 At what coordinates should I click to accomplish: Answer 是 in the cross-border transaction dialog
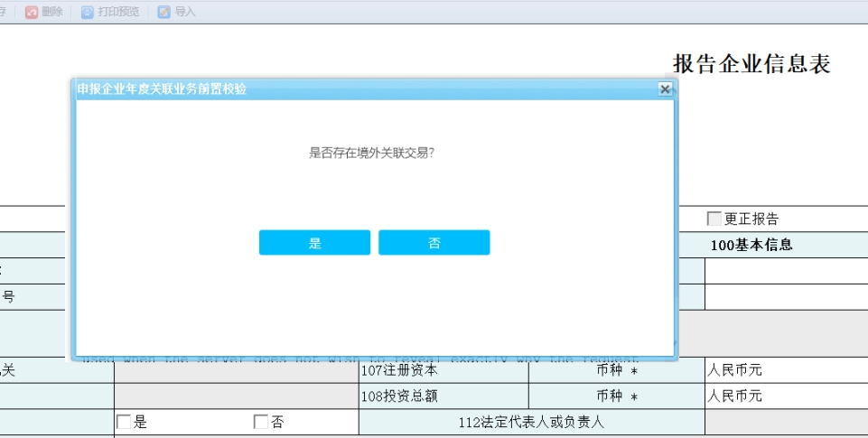(314, 243)
